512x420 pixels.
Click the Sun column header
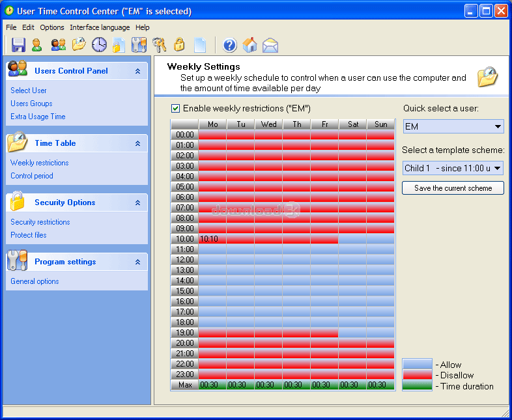380,124
